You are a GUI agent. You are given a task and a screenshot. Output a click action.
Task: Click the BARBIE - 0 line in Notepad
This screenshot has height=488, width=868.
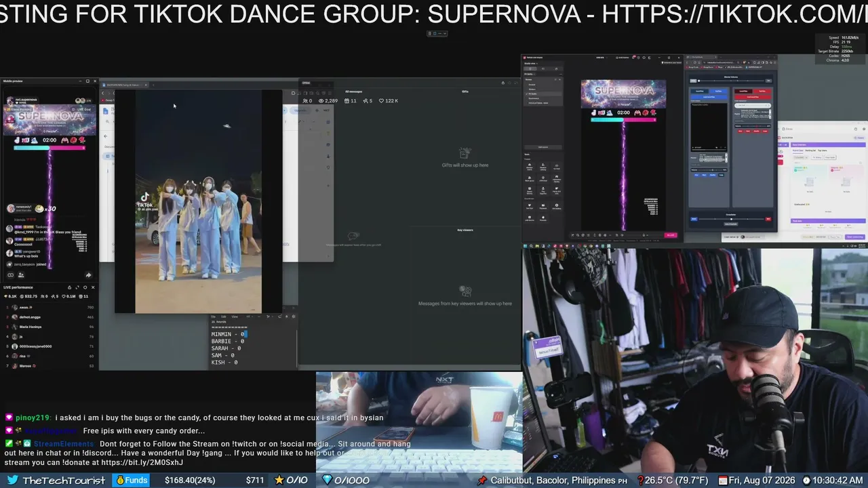(x=228, y=342)
